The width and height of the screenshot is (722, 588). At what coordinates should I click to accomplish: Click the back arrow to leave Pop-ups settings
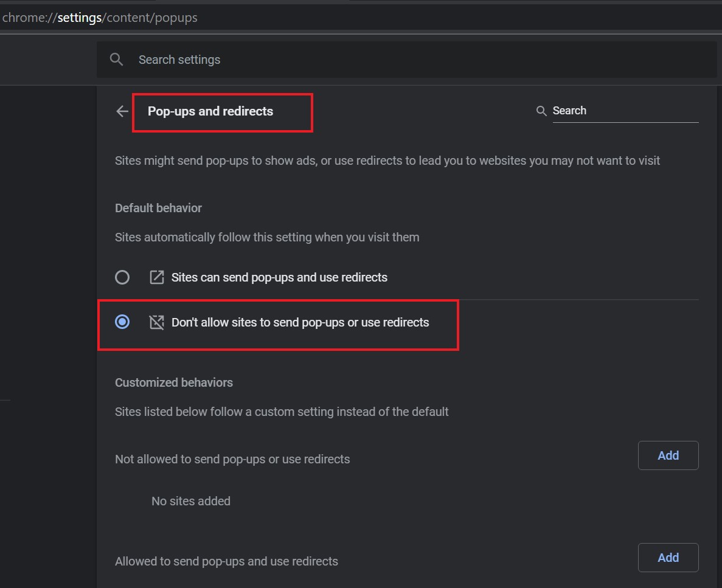(122, 111)
